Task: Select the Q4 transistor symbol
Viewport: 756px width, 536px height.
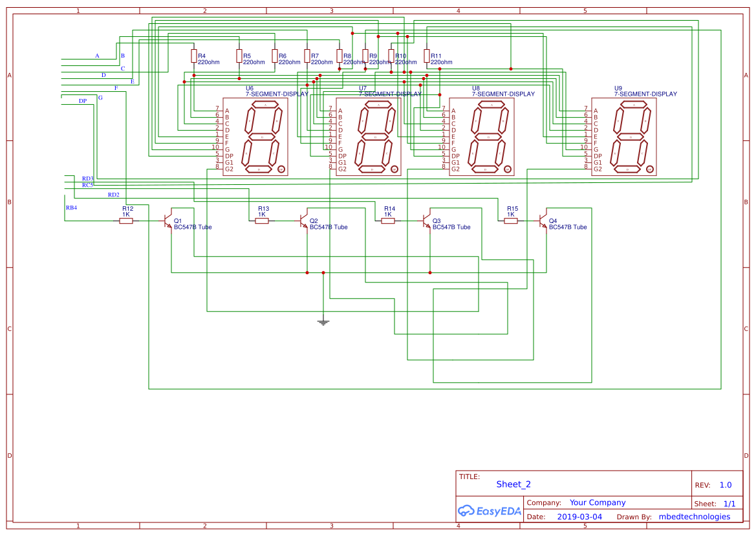Action: click(543, 220)
